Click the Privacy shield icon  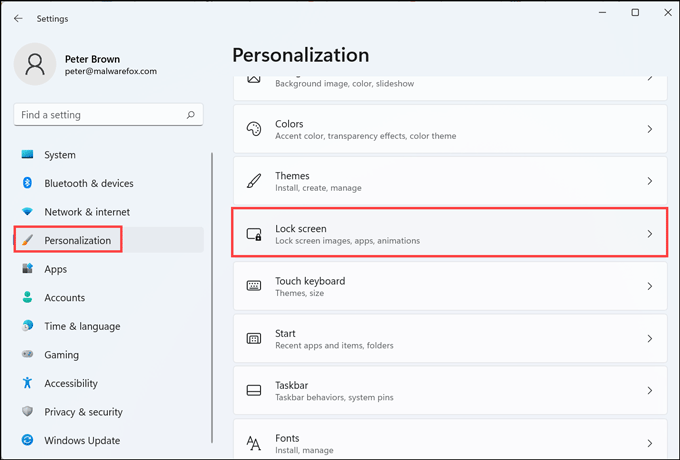tap(27, 411)
